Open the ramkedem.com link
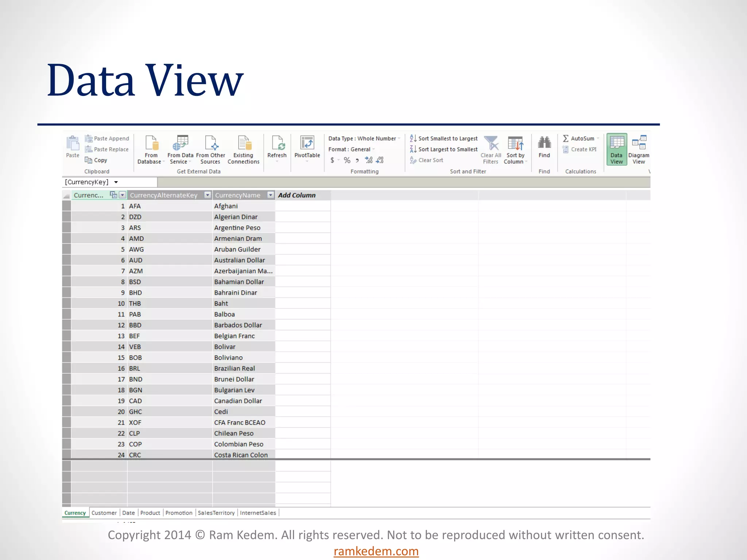Screen dimensions: 747x560 (376, 551)
